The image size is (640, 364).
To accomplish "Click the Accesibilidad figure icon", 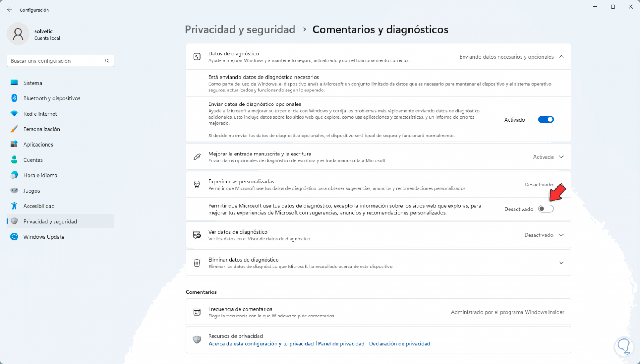I will pyautogui.click(x=14, y=206).
